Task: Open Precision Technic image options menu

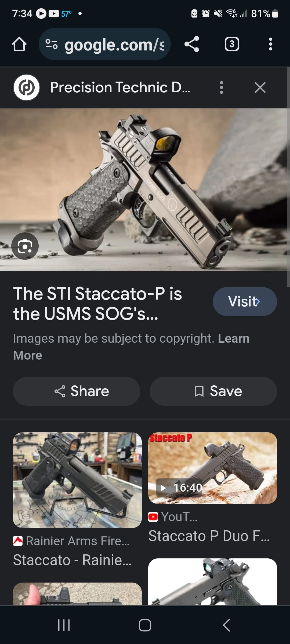Action: click(x=221, y=87)
